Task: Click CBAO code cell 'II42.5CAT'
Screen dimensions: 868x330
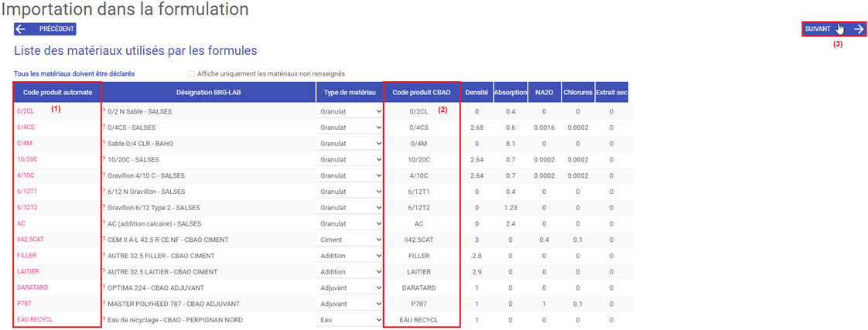Action: (419, 240)
